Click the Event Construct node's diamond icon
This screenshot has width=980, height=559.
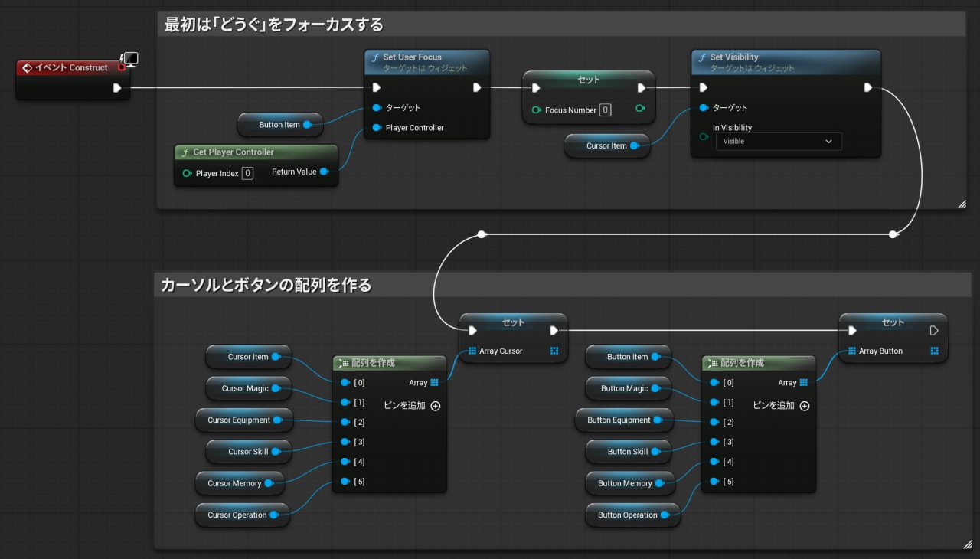coord(27,68)
